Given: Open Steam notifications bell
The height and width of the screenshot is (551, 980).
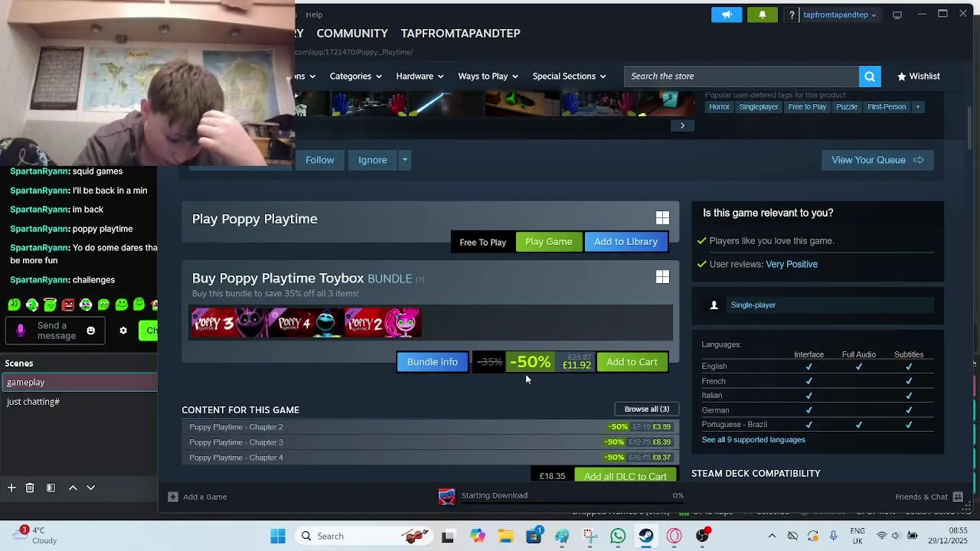Looking at the screenshot, I should pyautogui.click(x=762, y=15).
